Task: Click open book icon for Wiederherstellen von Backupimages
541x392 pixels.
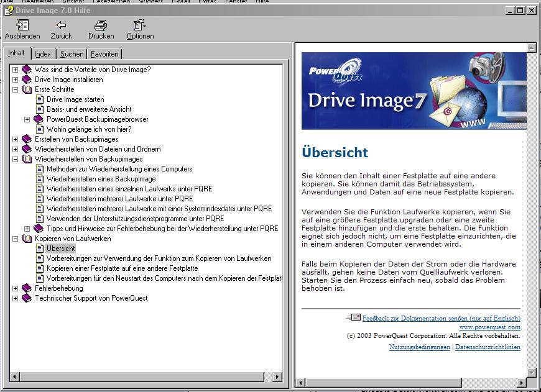Action: (27, 159)
